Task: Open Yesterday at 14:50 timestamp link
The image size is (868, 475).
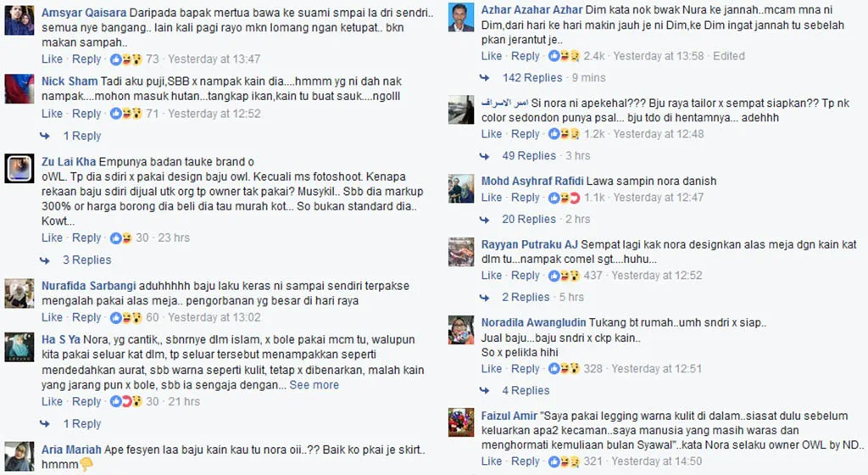Action: (657, 461)
